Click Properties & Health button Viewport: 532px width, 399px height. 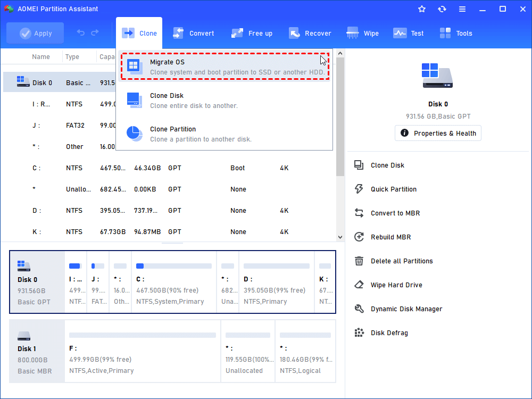[x=438, y=134]
